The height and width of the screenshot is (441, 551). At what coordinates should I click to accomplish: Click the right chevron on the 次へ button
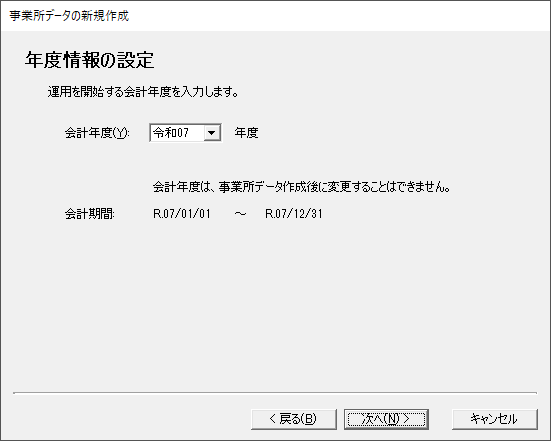point(407,419)
